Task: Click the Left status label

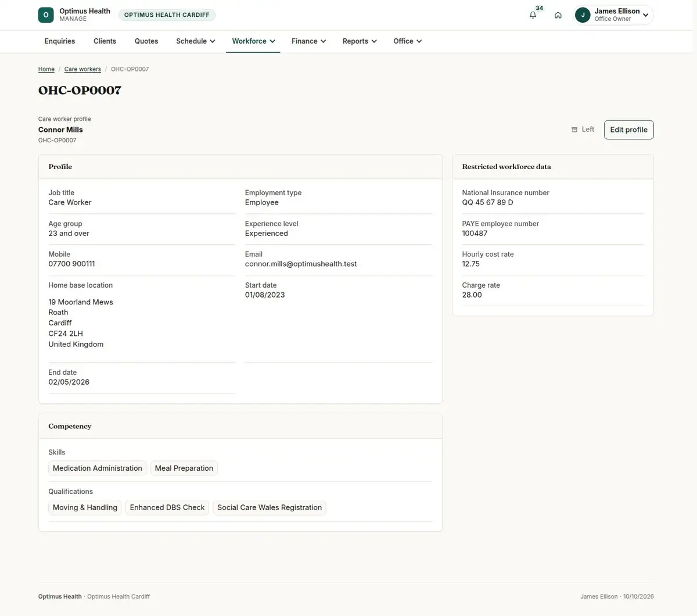Action: (588, 130)
